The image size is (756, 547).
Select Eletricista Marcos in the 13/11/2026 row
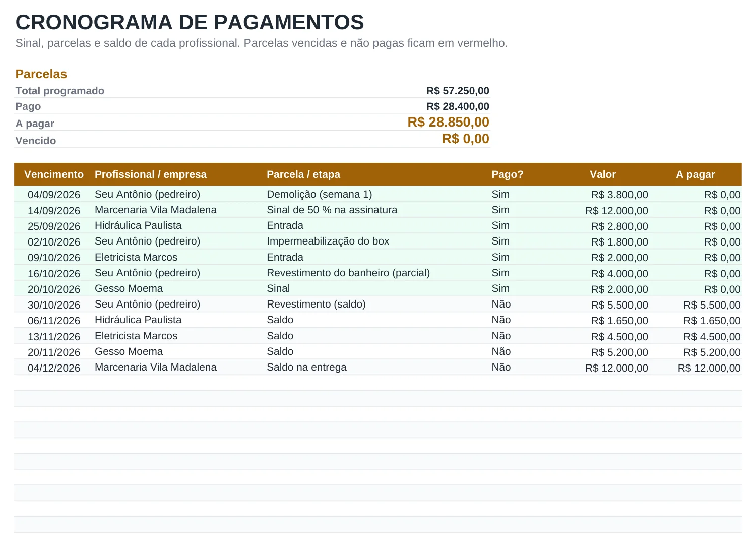tap(136, 336)
